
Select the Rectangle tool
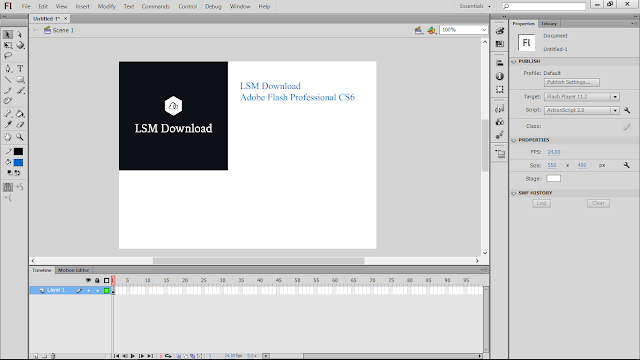tap(20, 80)
